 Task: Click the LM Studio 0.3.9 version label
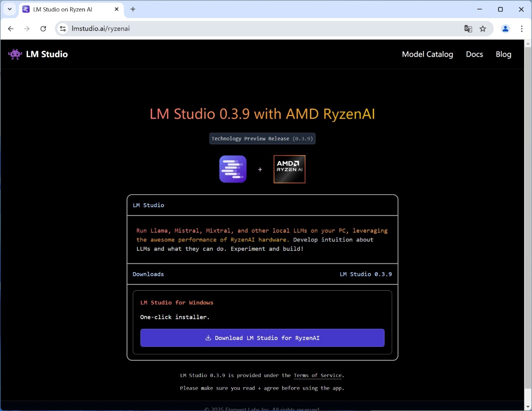point(366,274)
